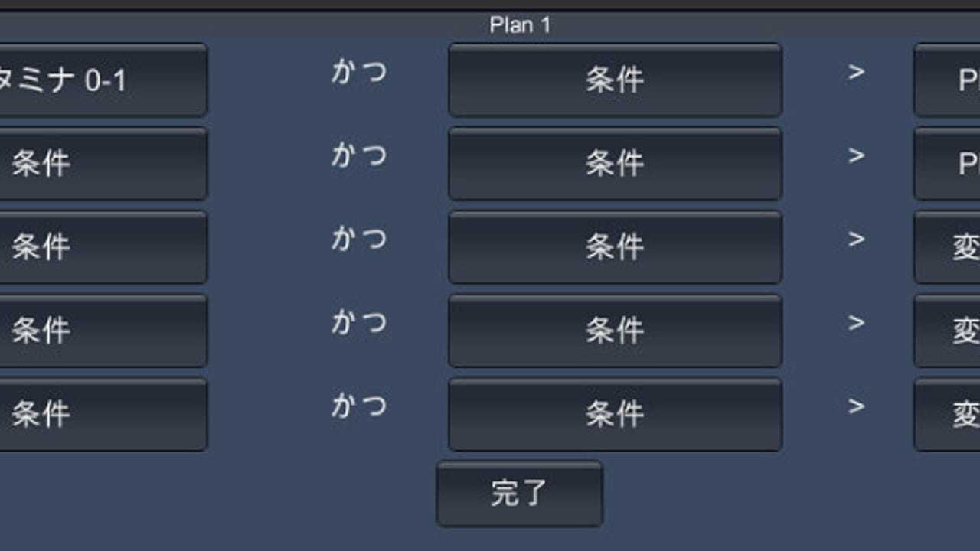The height and width of the screenshot is (551, 980).
Task: Click the second row's right-edge Pl button
Action: 948,163
